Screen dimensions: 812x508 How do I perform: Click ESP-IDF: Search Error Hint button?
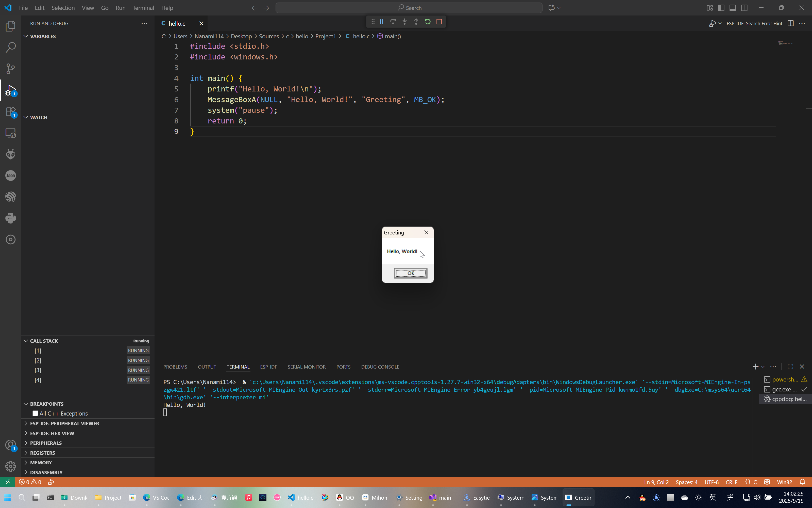click(754, 23)
